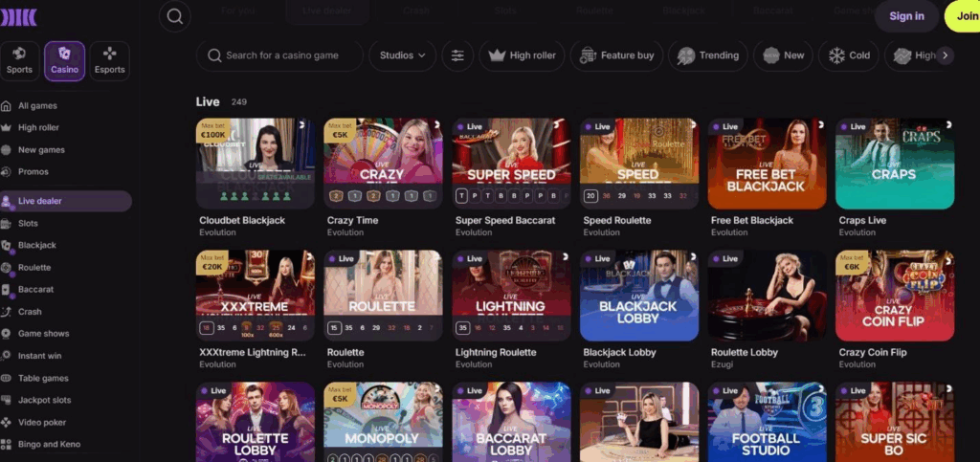Click the Trending filter chip
The height and width of the screenshot is (462, 980).
707,55
